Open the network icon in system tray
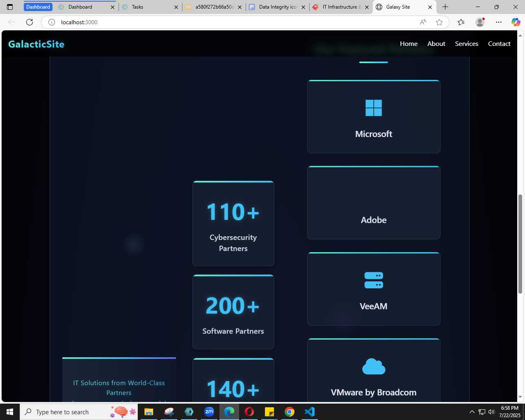 [482, 412]
